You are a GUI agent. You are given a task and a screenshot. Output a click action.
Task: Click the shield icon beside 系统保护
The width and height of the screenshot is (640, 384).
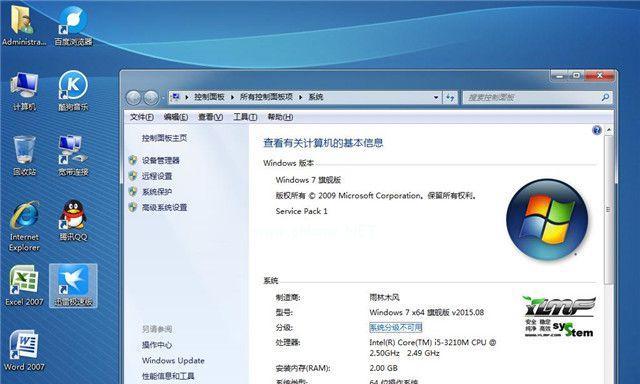tap(133, 191)
